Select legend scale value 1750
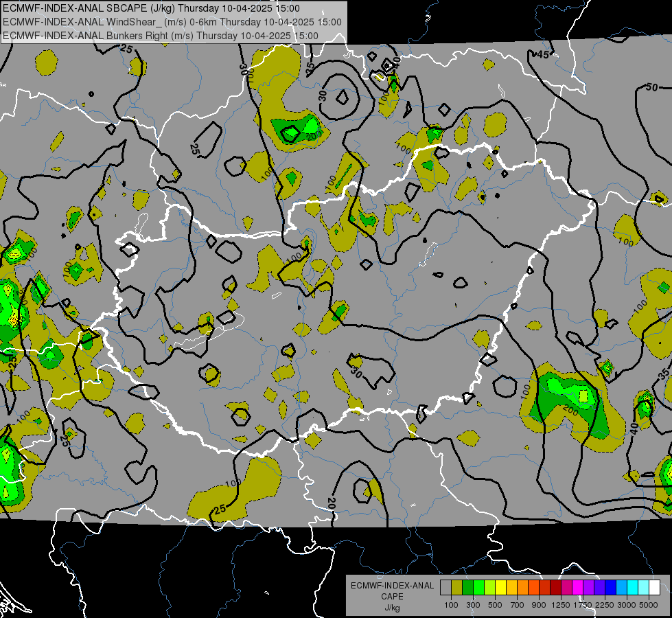Image resolution: width=672 pixels, height=618 pixels. (x=583, y=605)
